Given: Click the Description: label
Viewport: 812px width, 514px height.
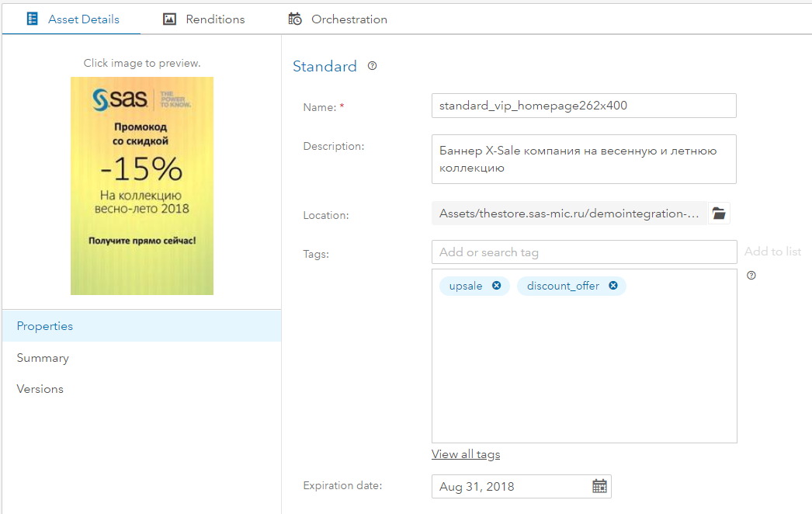Looking at the screenshot, I should [334, 146].
